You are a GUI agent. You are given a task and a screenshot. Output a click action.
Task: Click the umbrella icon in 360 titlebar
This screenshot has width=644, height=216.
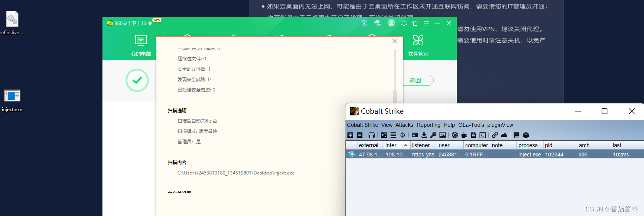[x=378, y=23]
